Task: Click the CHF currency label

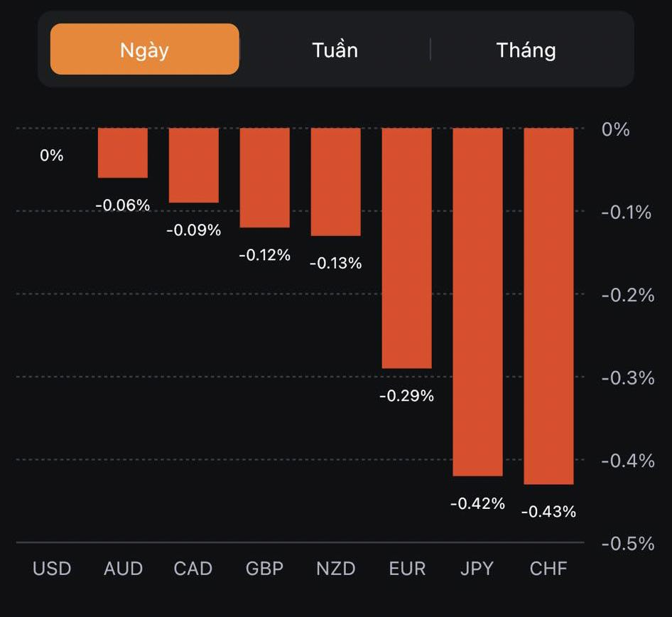Action: coord(548,569)
